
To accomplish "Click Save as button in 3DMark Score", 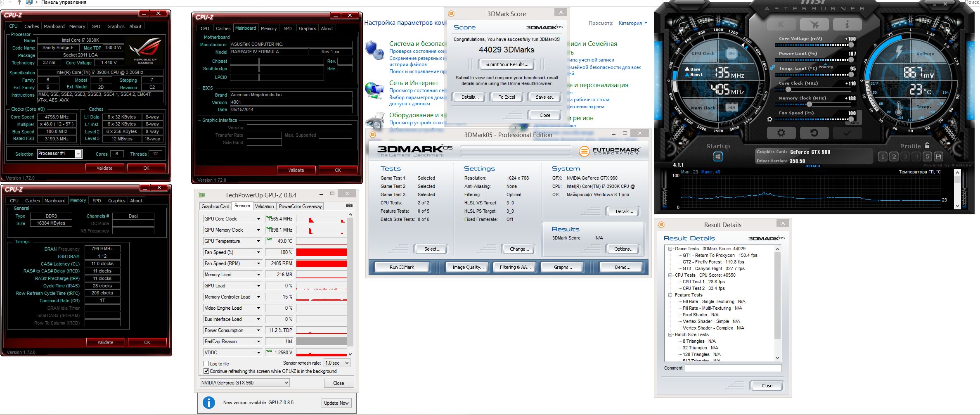I will 545,97.
